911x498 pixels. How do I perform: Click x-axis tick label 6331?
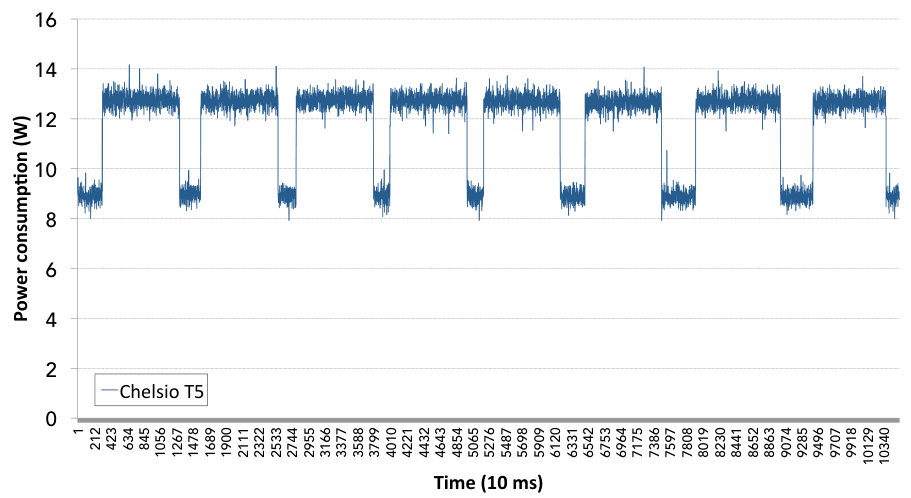(x=573, y=442)
